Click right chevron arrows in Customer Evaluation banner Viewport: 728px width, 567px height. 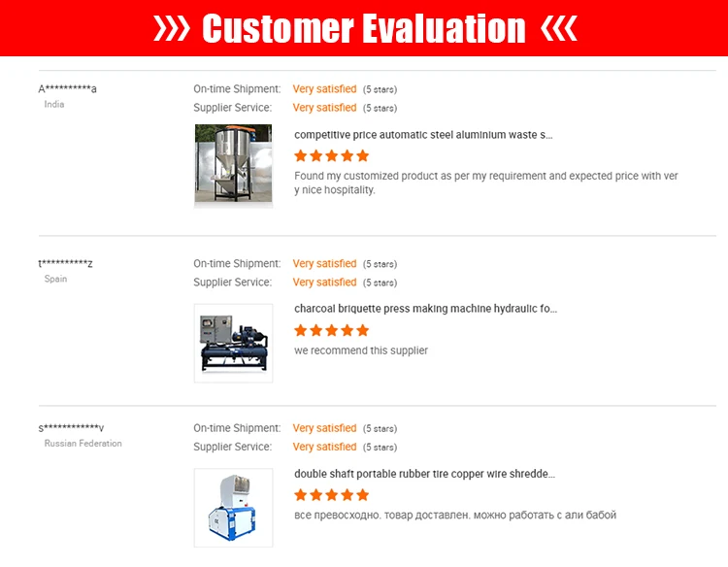point(559,28)
